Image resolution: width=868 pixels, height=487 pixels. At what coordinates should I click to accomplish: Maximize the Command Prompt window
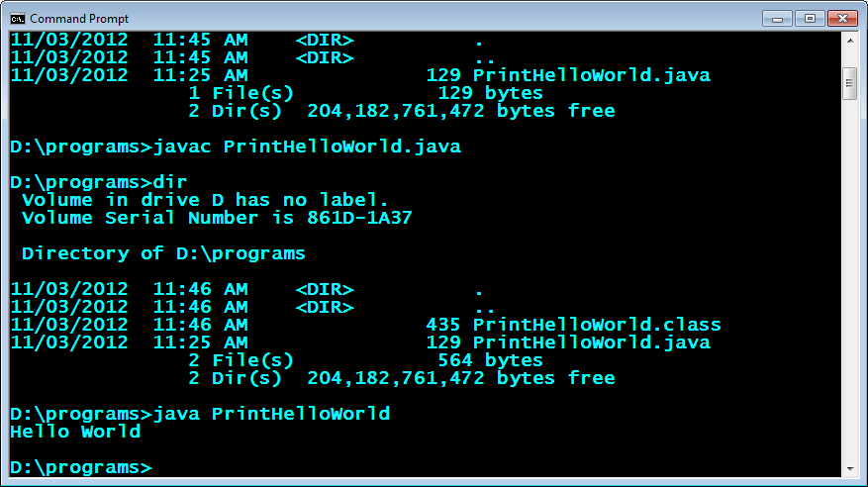click(810, 18)
